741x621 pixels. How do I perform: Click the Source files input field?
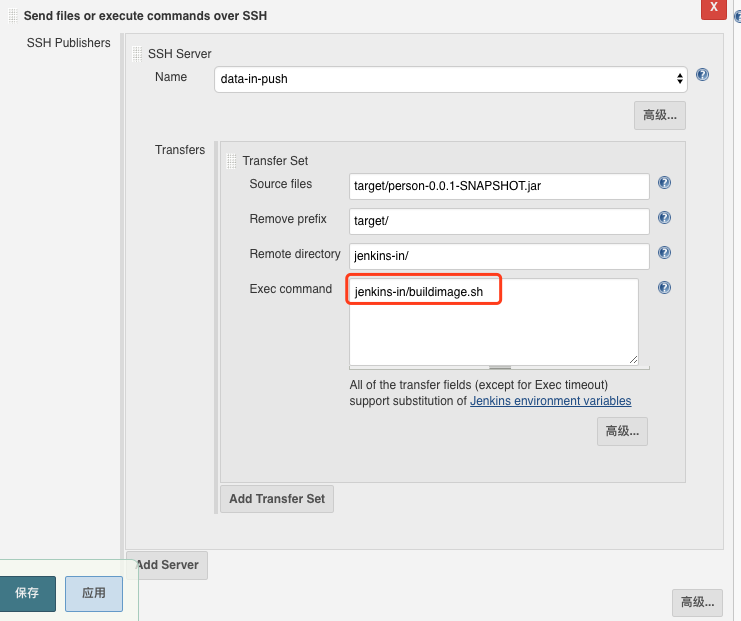tap(499, 186)
